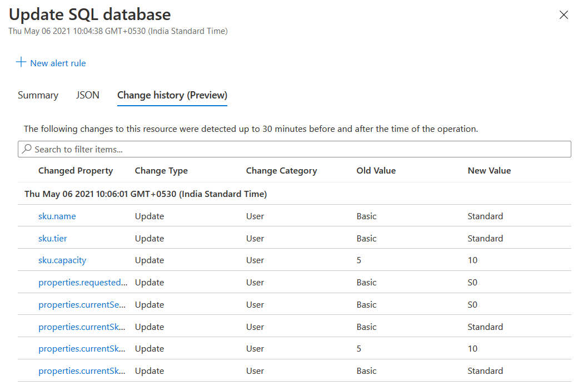
Task: Click the New Value column header
Action: click(x=489, y=171)
